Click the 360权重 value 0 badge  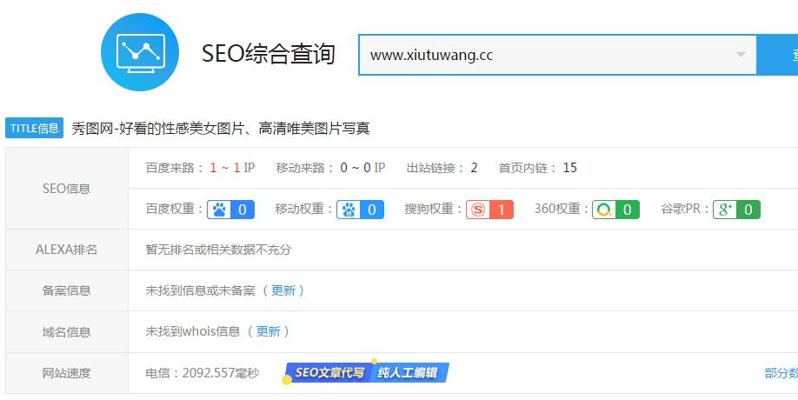tap(628, 210)
